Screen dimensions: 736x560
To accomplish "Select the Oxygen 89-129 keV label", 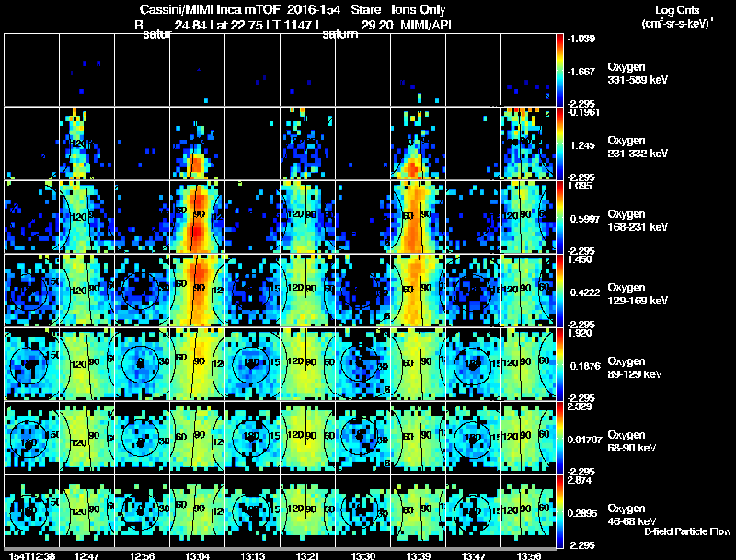I will [x=635, y=368].
